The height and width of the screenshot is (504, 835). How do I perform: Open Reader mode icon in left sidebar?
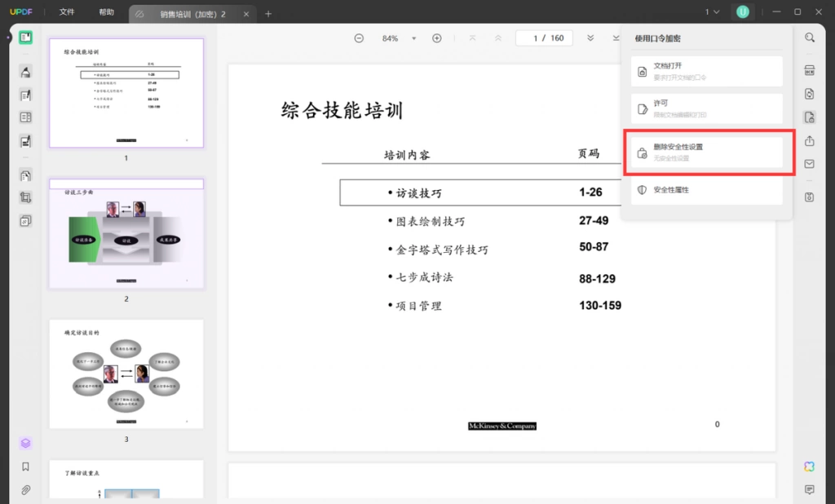click(25, 38)
